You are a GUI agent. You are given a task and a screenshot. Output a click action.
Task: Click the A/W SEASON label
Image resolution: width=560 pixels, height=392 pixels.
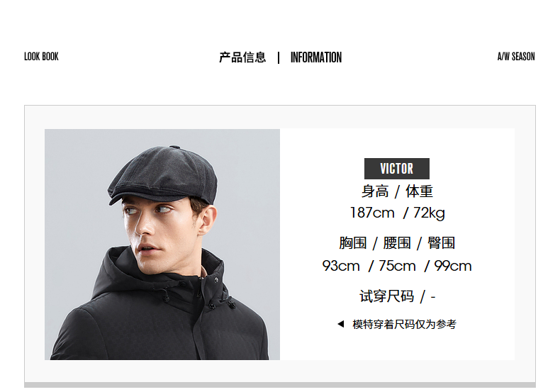516,57
